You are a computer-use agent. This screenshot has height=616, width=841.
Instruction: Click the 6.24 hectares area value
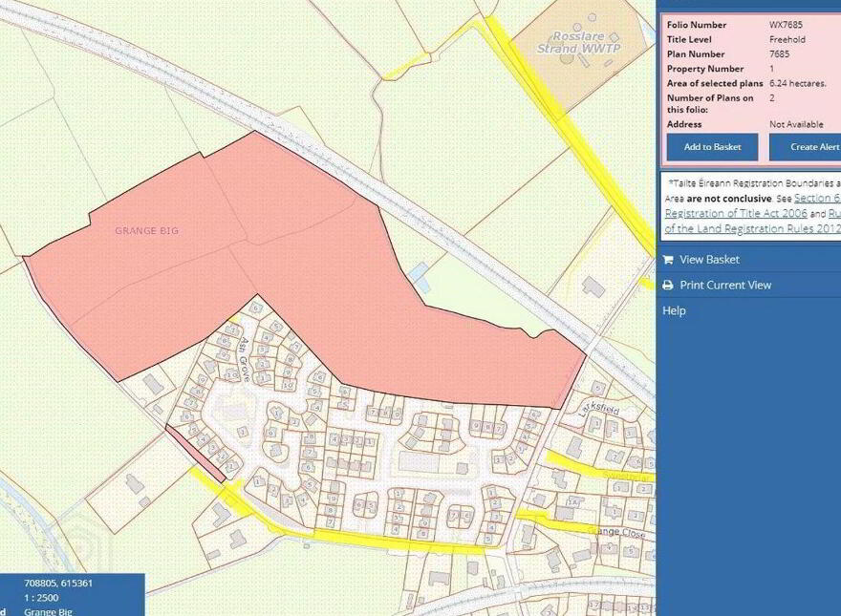tap(798, 83)
